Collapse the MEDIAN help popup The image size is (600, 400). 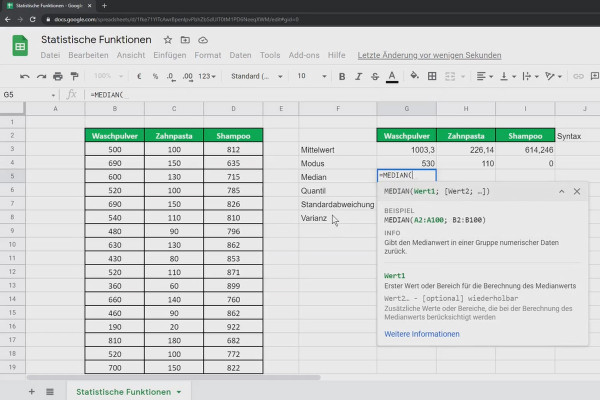561,191
